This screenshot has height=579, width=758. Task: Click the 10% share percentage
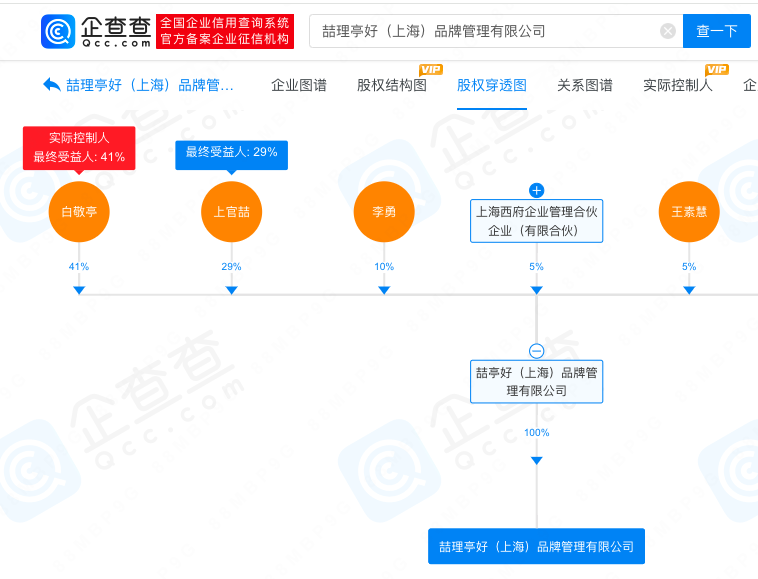(x=384, y=267)
